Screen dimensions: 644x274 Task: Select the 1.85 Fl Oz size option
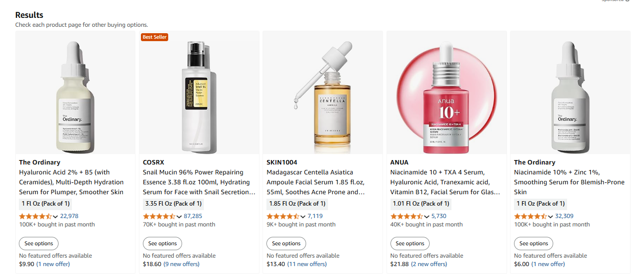[x=297, y=204]
